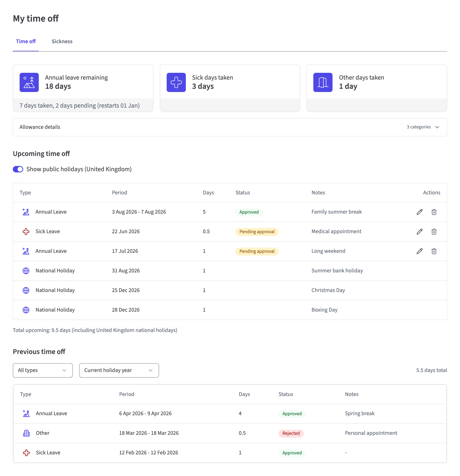Click the '3 Aug 2026 - 7 Aug 2026' period
Screen dimensions: 460x476
coord(139,212)
